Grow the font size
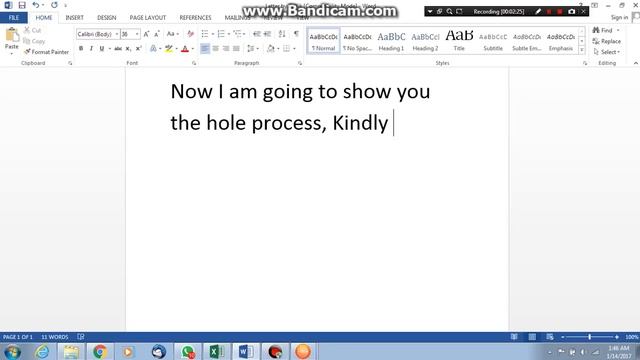Viewport: 640px width, 360px height. (146, 34)
